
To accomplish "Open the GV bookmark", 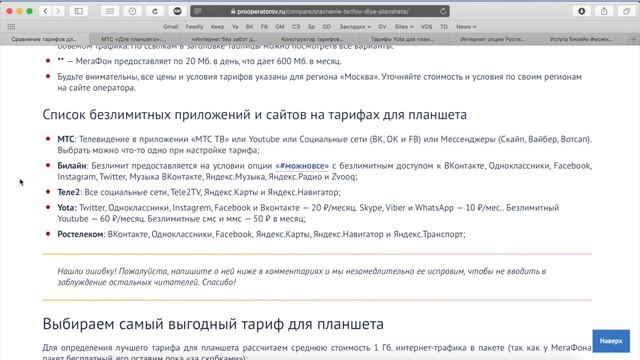I will coord(382,27).
